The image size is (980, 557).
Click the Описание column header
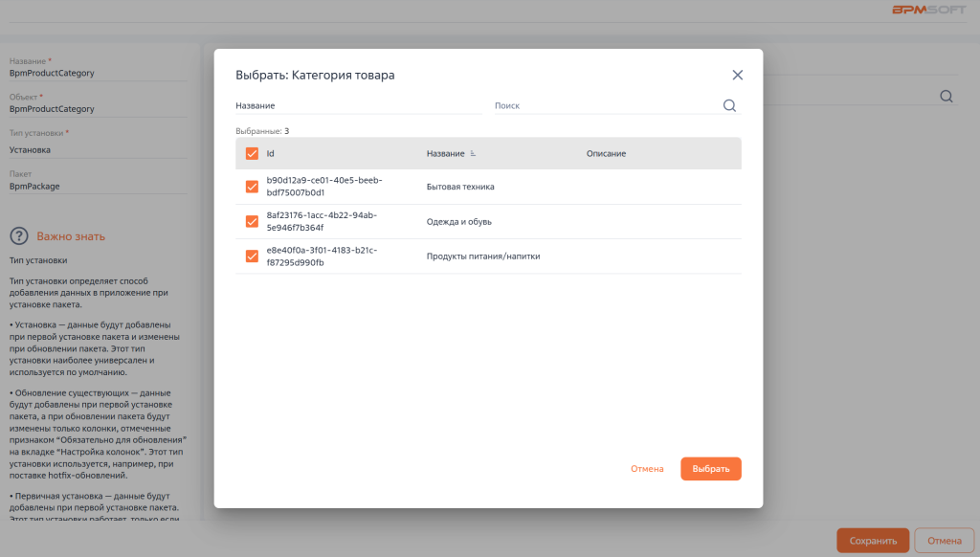pyautogui.click(x=606, y=154)
